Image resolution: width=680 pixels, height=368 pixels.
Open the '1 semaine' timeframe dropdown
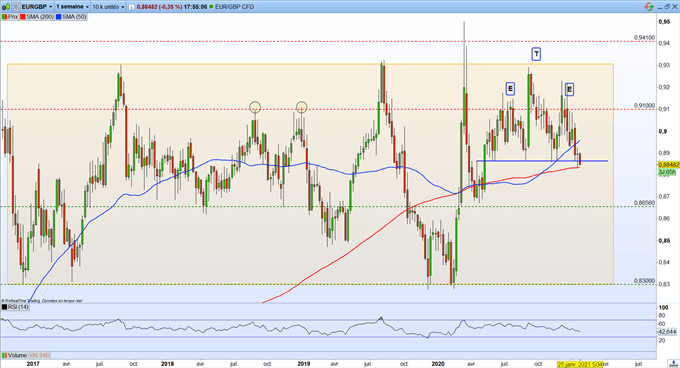72,7
